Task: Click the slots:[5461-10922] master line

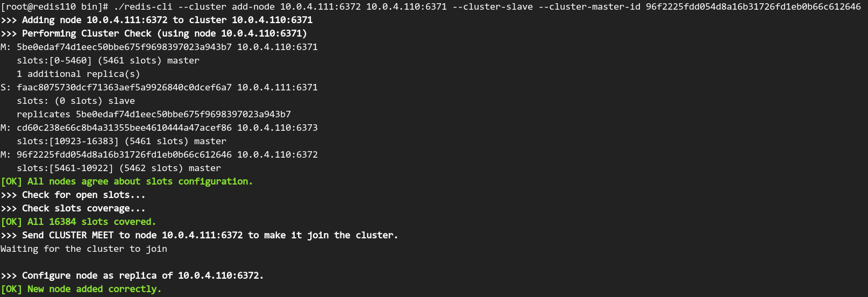Action: pos(118,168)
